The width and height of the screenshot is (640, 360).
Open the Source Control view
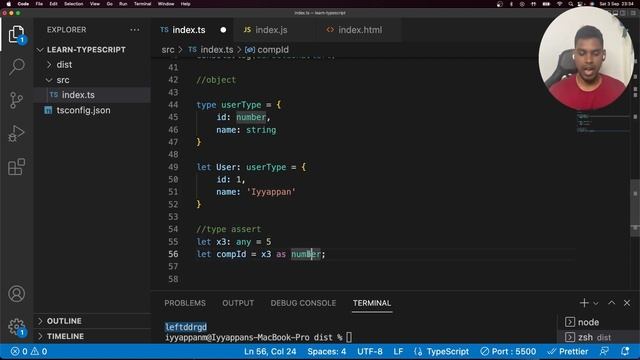tap(16, 100)
